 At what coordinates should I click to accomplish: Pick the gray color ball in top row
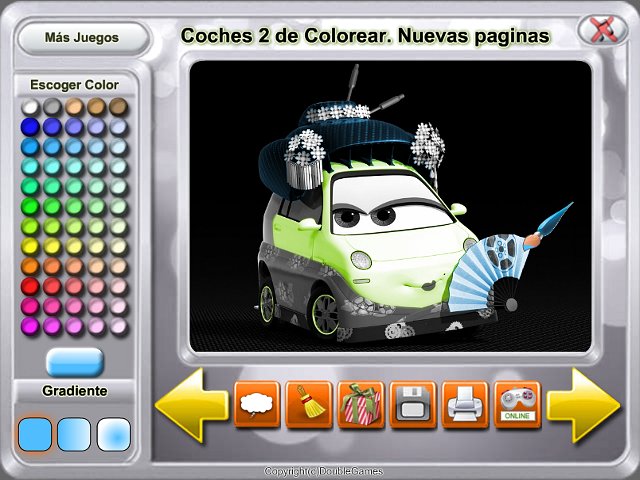[52, 107]
